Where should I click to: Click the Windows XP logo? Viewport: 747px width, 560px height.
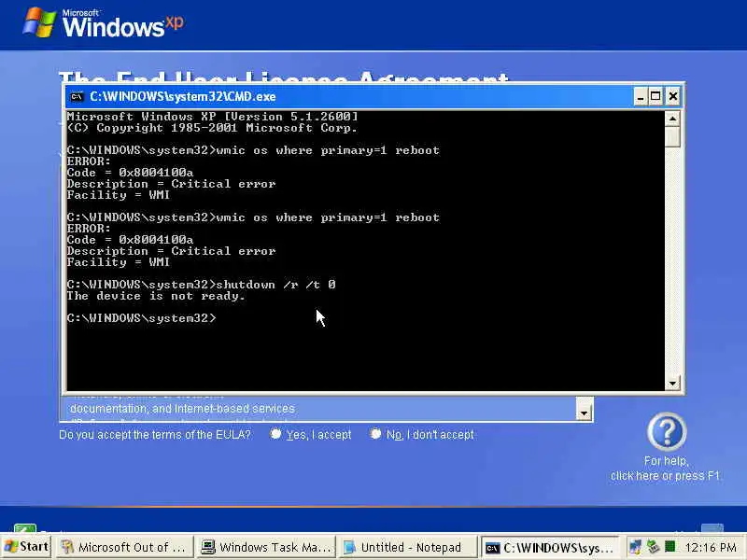pos(104,23)
